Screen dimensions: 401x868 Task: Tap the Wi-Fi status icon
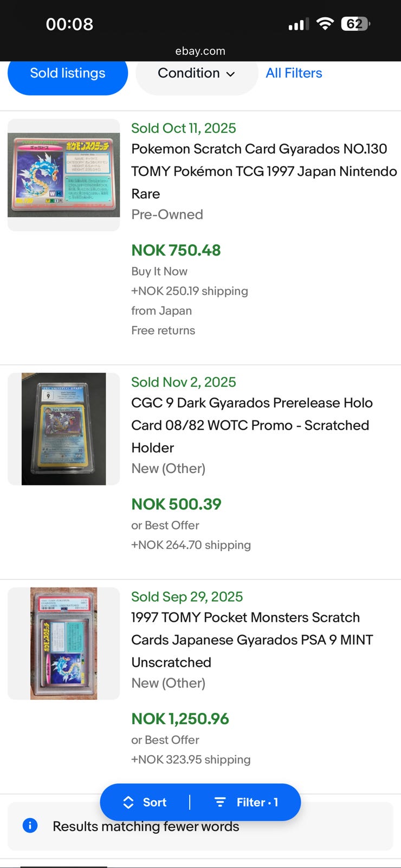(325, 24)
